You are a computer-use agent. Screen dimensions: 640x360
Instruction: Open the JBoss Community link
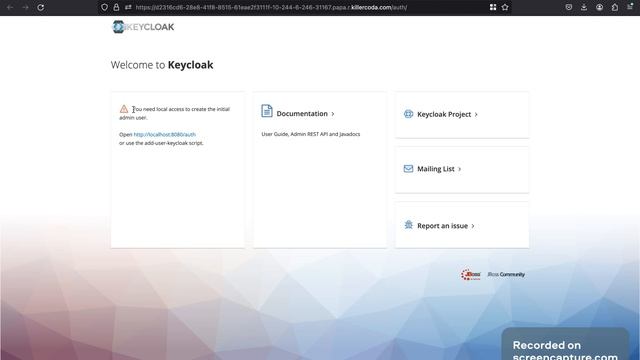point(506,274)
